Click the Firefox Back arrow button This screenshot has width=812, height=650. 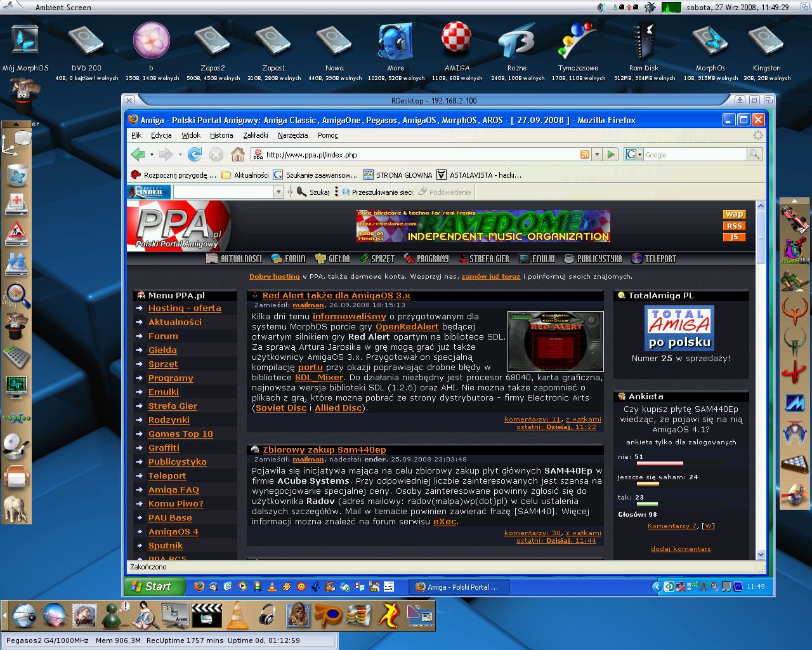click(x=138, y=154)
